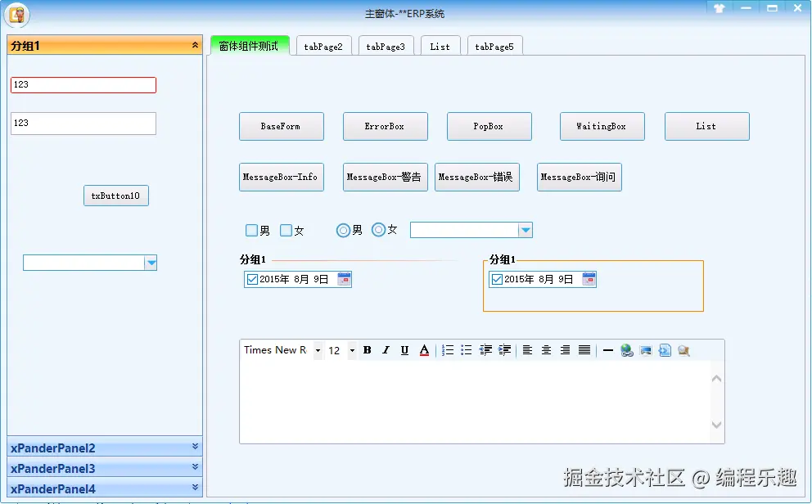Align text left in the editor
Image resolution: width=812 pixels, height=504 pixels.
click(527, 350)
